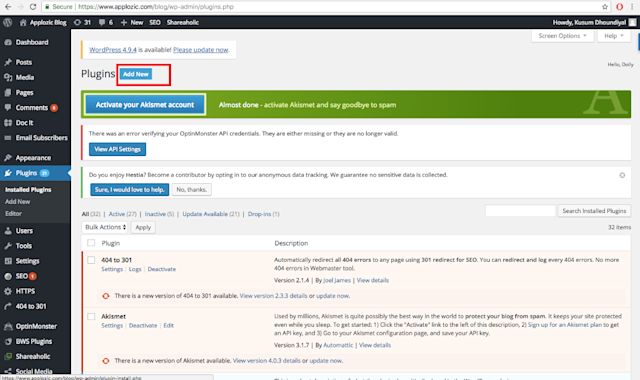This screenshot has width=640, height=380.
Task: Filter plugins by Inactive (5)
Action: tap(159, 214)
